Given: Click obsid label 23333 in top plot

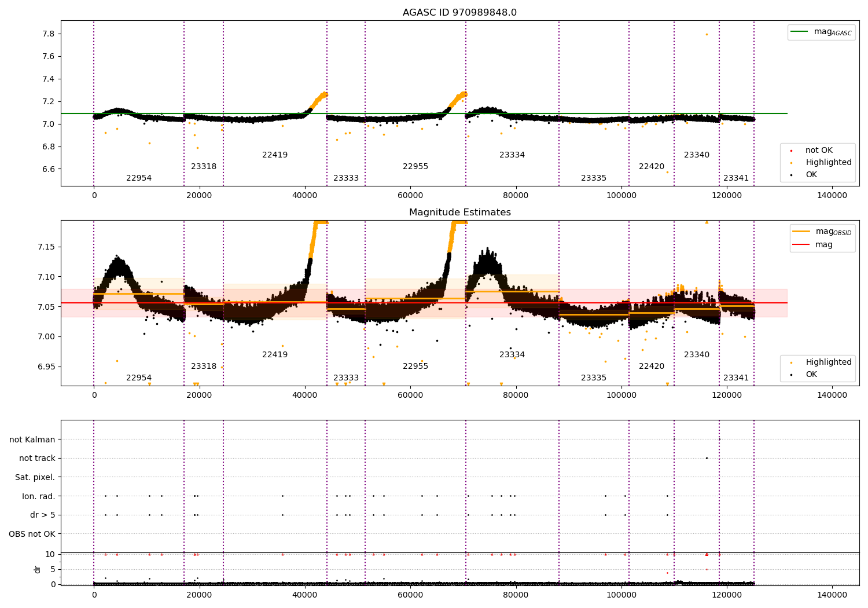Looking at the screenshot, I should [346, 178].
